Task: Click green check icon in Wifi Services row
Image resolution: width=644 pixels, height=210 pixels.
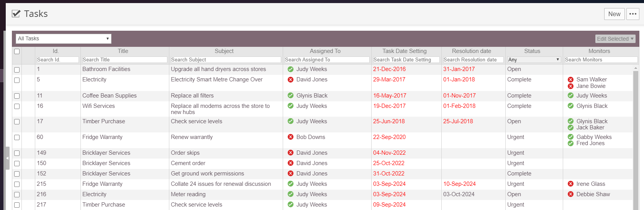Action: [x=291, y=106]
